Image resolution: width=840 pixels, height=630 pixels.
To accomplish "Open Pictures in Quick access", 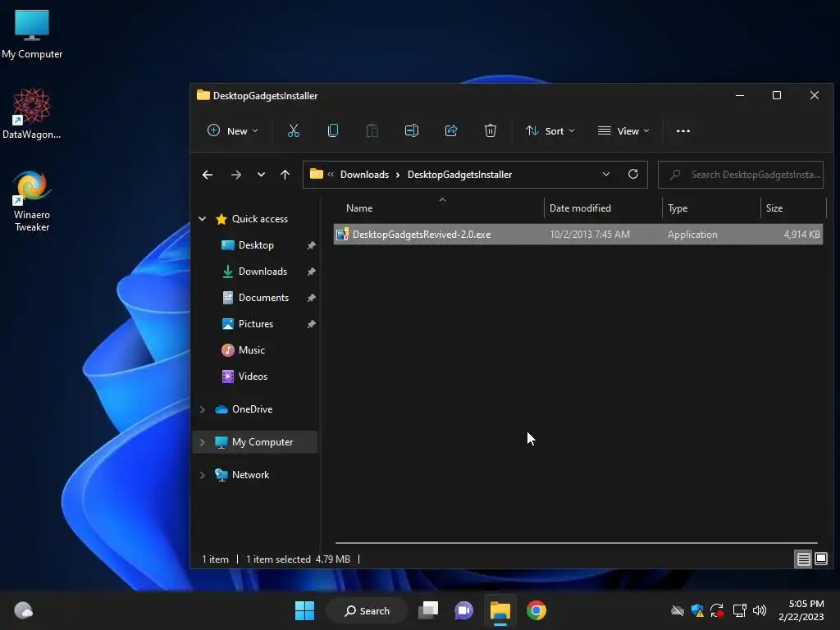I will [256, 324].
